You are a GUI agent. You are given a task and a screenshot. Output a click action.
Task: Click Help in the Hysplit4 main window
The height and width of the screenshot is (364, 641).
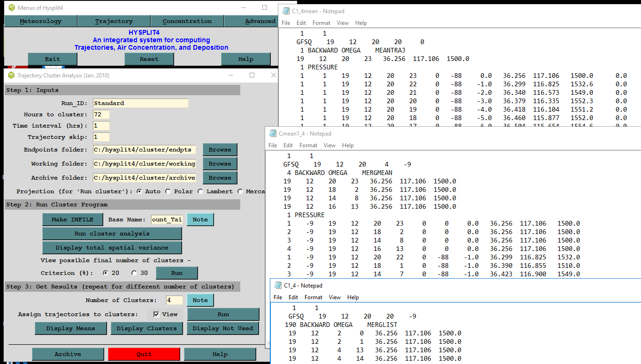point(246,59)
